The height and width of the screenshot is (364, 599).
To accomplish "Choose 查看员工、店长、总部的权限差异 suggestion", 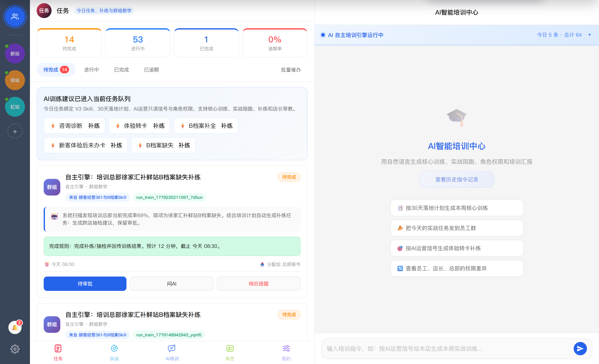I will pos(457,268).
